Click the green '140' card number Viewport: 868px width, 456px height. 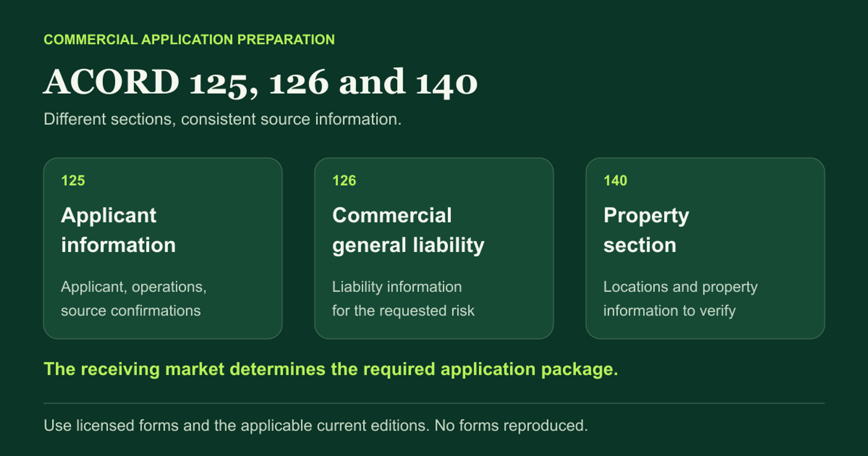(x=615, y=180)
